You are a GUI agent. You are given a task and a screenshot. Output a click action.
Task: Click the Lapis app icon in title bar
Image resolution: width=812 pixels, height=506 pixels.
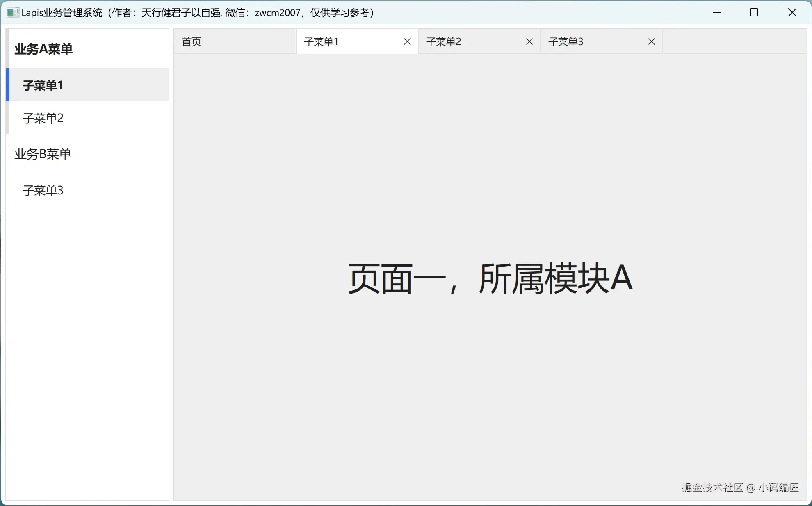[x=13, y=12]
